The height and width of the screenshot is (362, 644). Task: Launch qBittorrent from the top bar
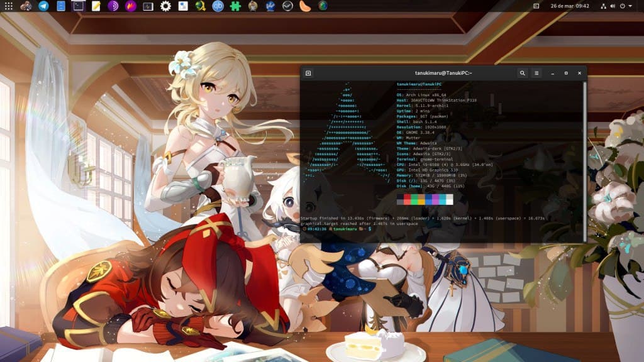coord(218,6)
